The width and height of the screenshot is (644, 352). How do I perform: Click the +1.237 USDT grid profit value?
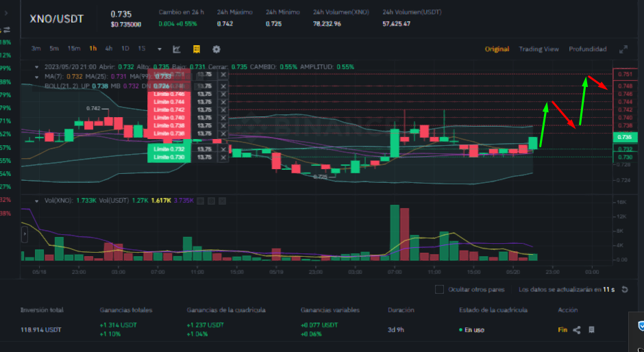206,325
